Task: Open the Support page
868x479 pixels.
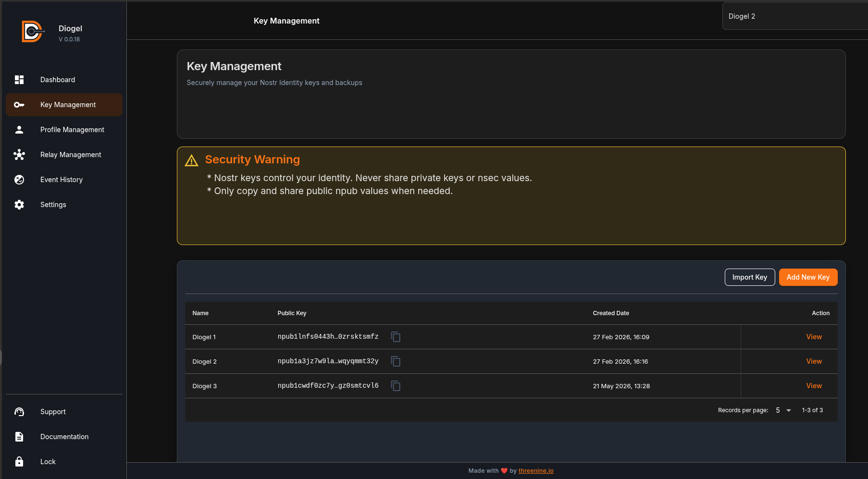Action: [64, 412]
